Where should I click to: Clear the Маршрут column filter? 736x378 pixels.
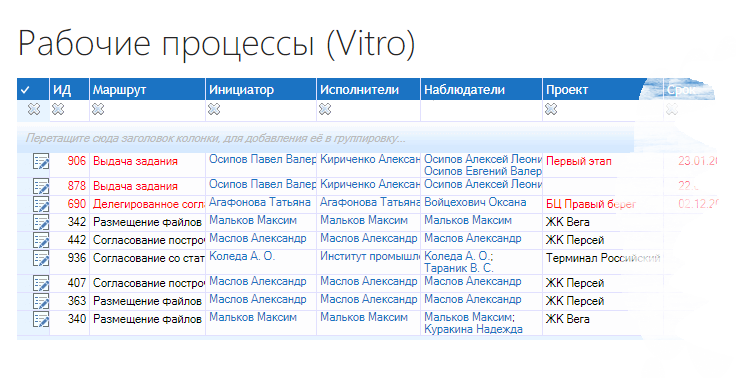pos(98,109)
